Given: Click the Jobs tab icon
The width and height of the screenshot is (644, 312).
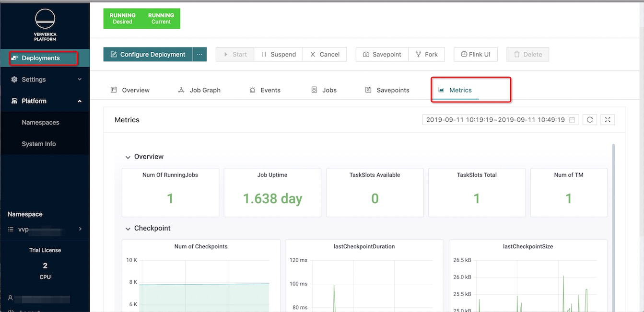Looking at the screenshot, I should coord(314,90).
